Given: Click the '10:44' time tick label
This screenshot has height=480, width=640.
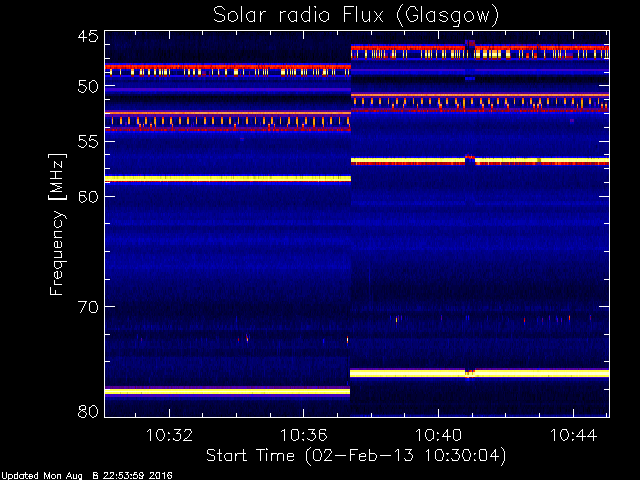Looking at the screenshot, I should tap(573, 436).
